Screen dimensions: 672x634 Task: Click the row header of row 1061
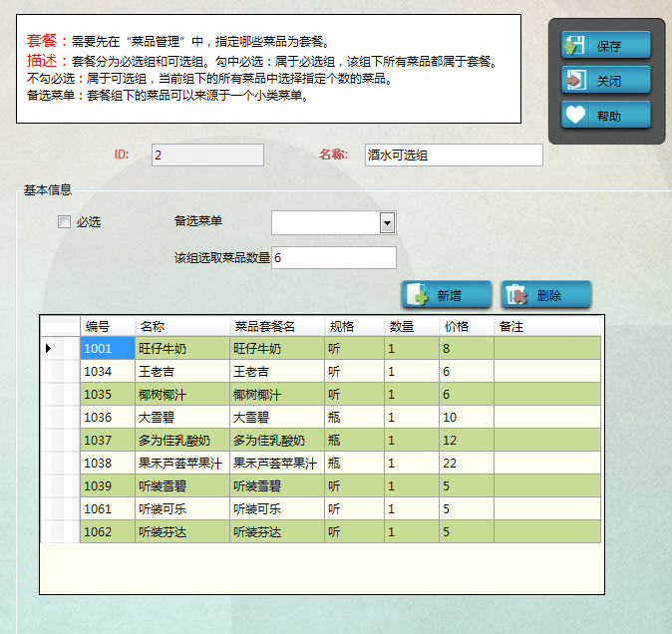coord(61,509)
